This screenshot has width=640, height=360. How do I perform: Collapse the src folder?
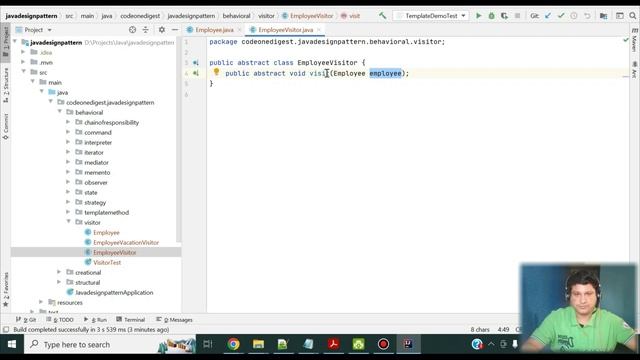pos(23,72)
